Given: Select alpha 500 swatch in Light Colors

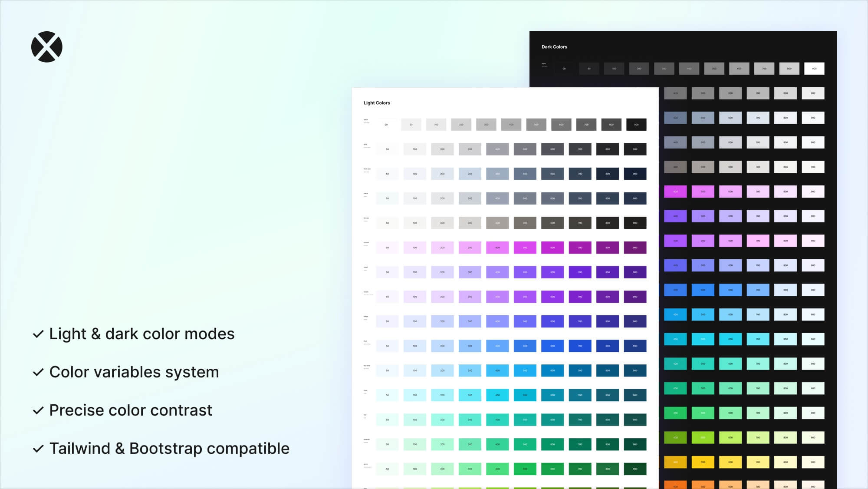Looking at the screenshot, I should pos(536,125).
